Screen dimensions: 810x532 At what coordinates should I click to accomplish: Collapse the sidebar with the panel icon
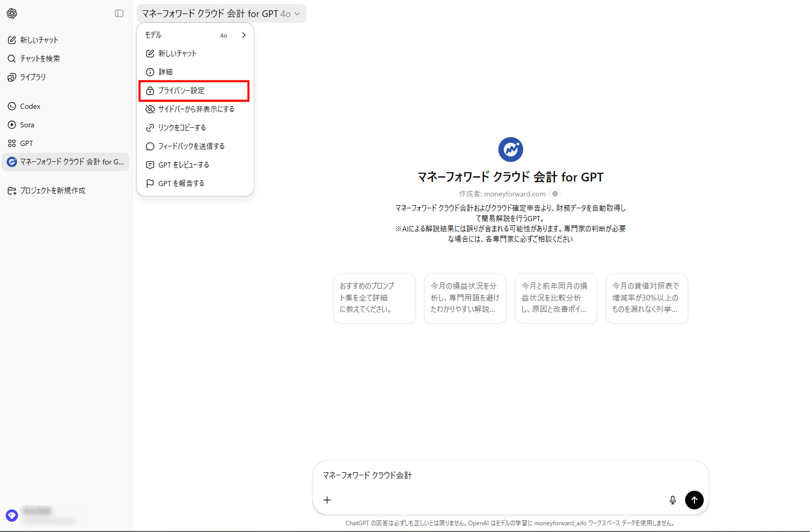pos(119,13)
